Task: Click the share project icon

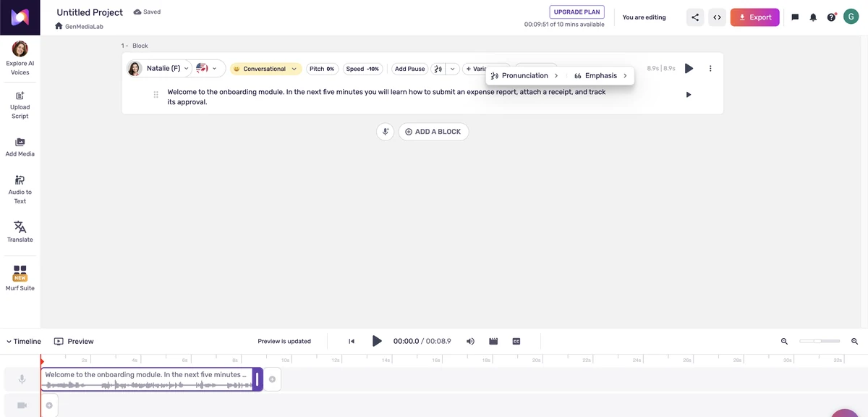Action: 695,17
